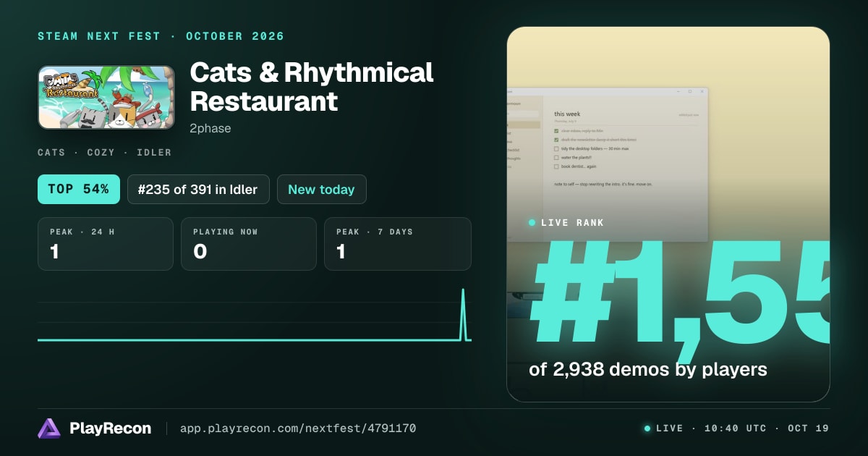Click the LIVE RANK label
The height and width of the screenshot is (456, 868).
[x=572, y=223]
